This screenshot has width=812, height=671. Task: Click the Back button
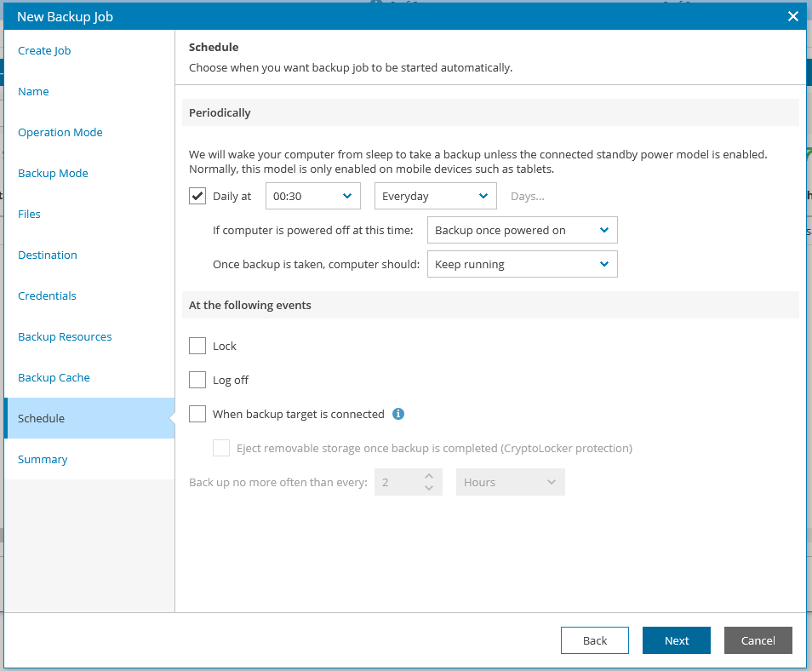coord(594,640)
